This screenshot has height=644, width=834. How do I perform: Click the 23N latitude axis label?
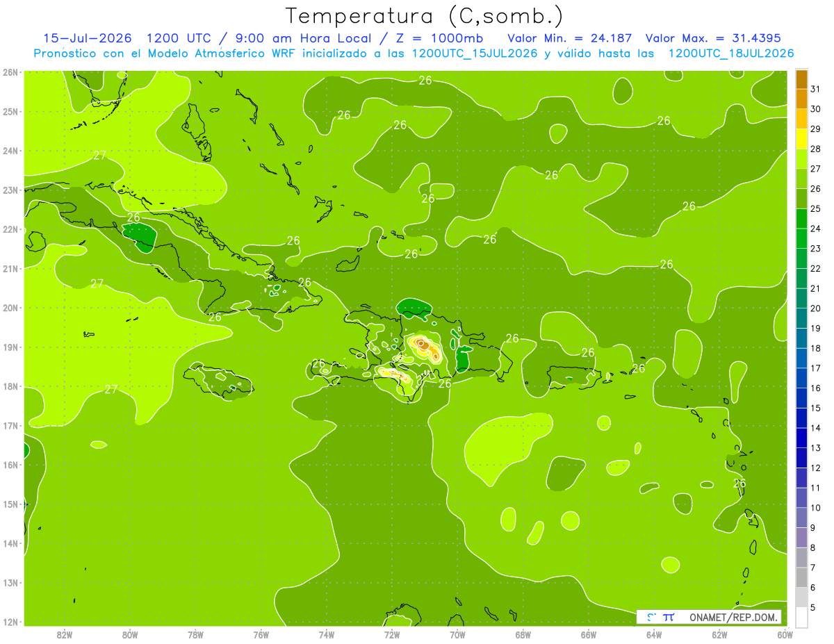10,190
